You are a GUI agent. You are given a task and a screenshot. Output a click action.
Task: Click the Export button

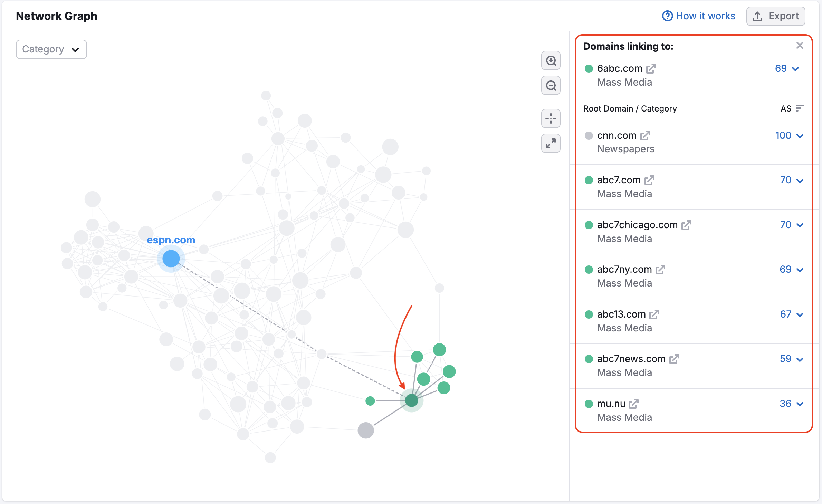776,16
